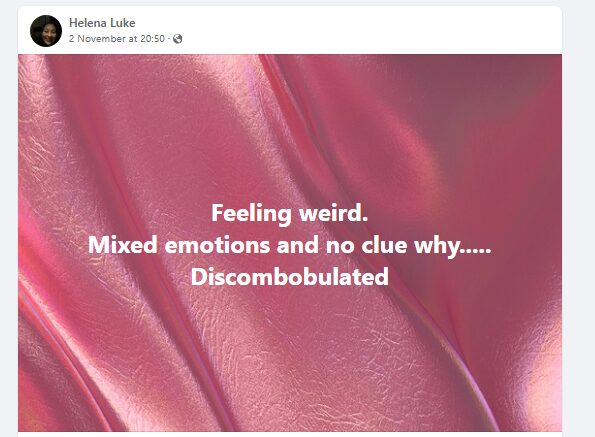The height and width of the screenshot is (437, 595).
Task: Click the Public audience globe icon
Action: 178,39
